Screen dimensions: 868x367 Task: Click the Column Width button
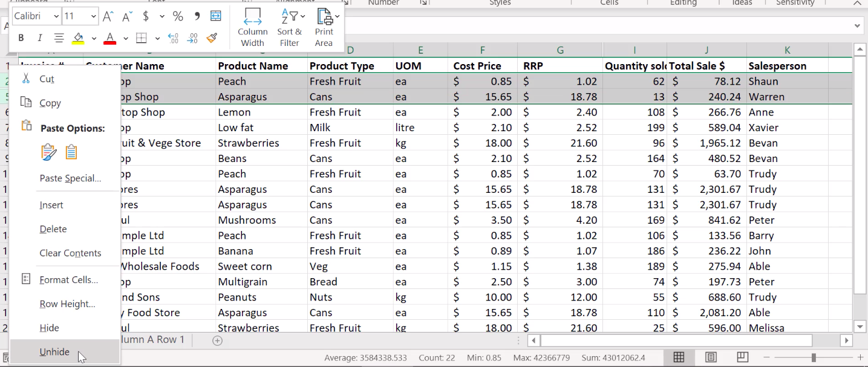pos(252,27)
